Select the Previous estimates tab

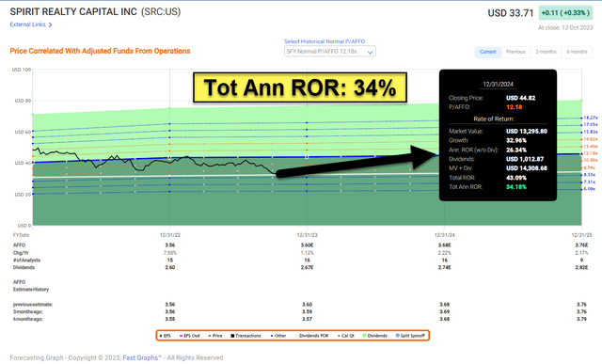pyautogui.click(x=515, y=52)
